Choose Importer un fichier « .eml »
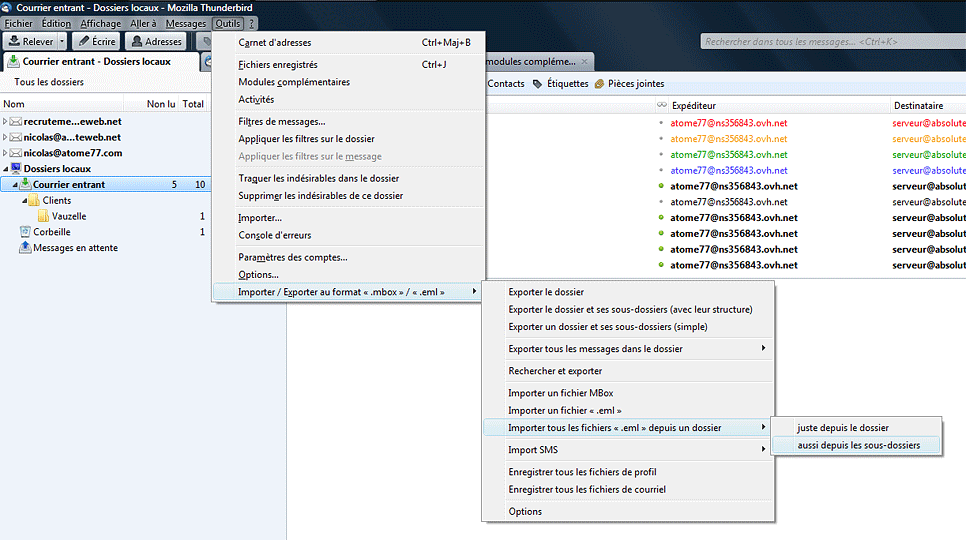The height and width of the screenshot is (540, 966). pos(628,410)
